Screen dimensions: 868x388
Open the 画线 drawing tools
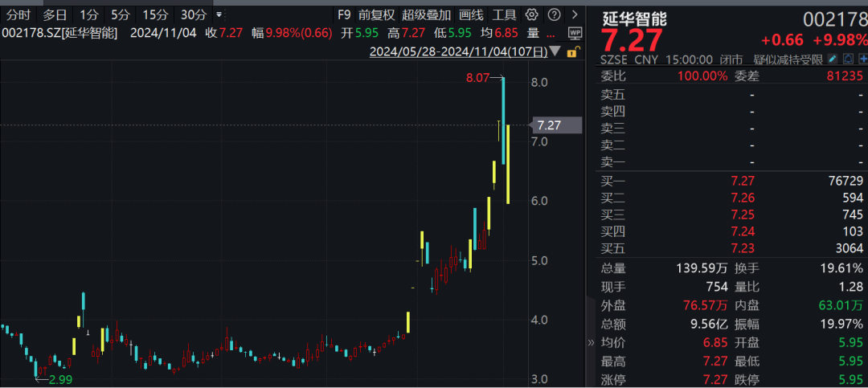coord(471,14)
